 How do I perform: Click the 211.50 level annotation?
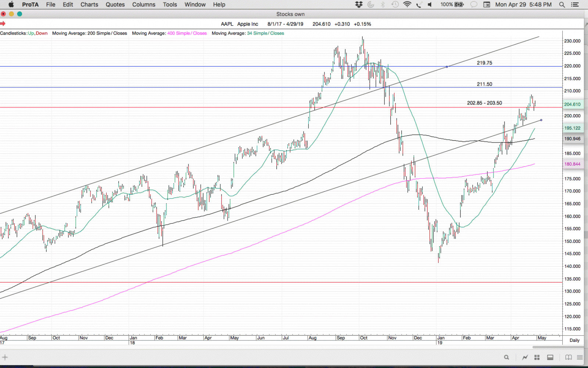(x=484, y=84)
